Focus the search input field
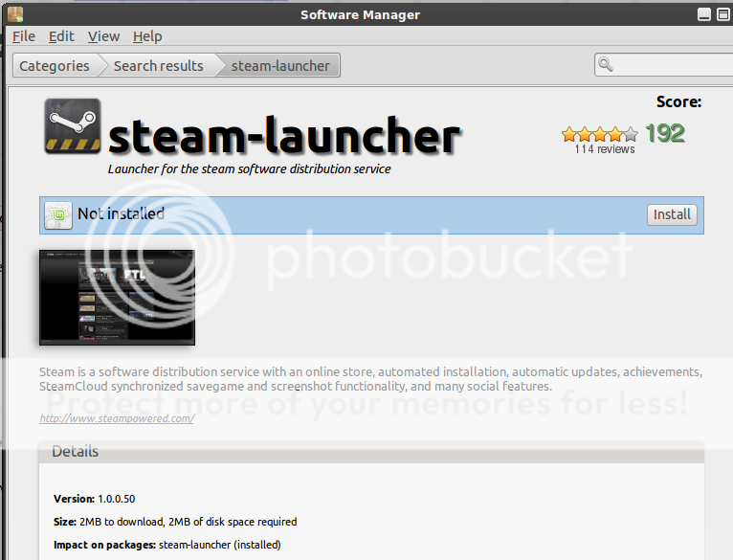The width and height of the screenshot is (733, 560). pos(664,64)
